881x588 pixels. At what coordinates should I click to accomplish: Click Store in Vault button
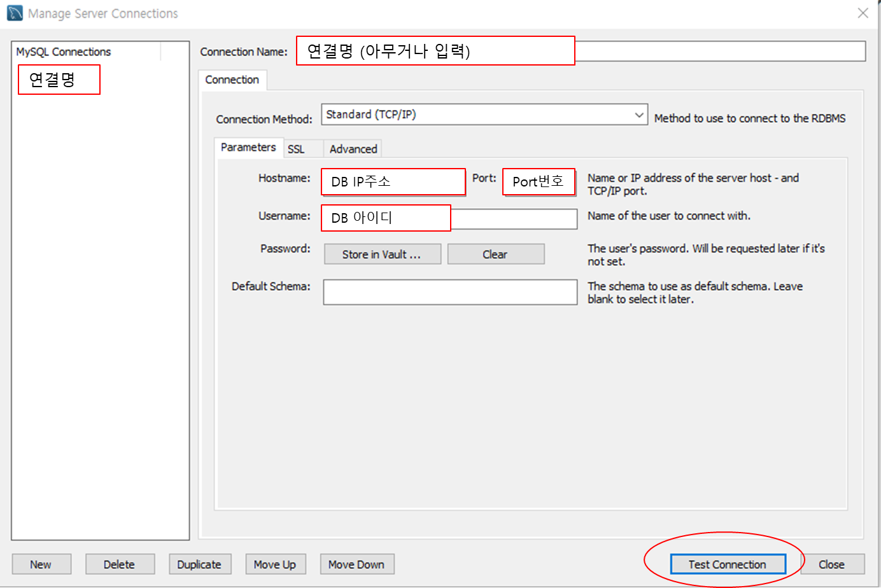click(383, 255)
